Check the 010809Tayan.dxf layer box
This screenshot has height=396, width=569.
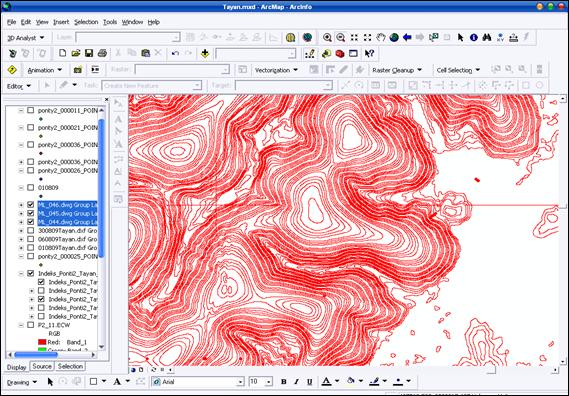pos(31,248)
